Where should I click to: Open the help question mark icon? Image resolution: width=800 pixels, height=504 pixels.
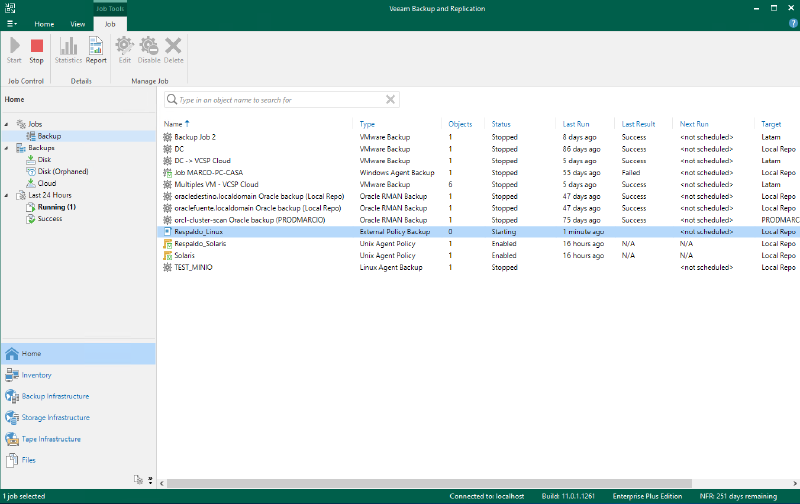pos(793,23)
